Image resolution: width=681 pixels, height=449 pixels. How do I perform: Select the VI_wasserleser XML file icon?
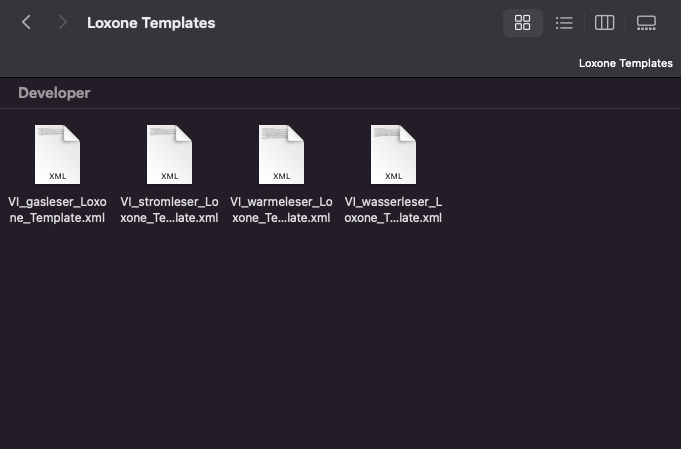click(x=393, y=154)
